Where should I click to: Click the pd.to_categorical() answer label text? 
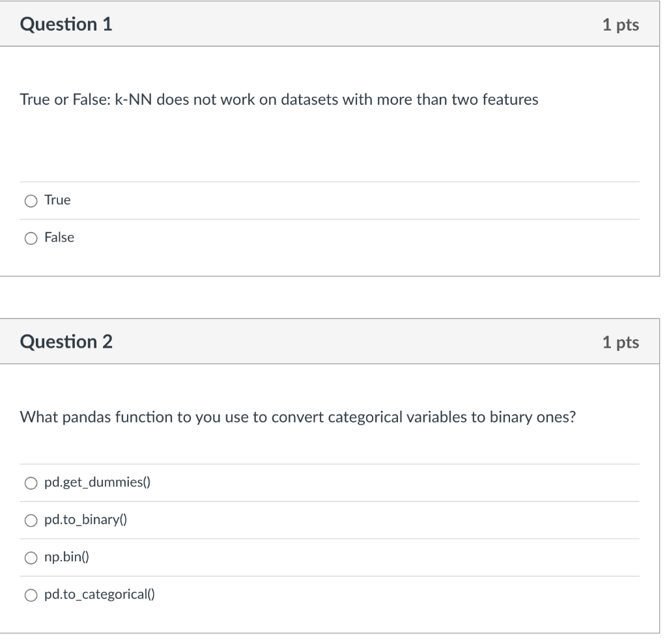(x=100, y=595)
